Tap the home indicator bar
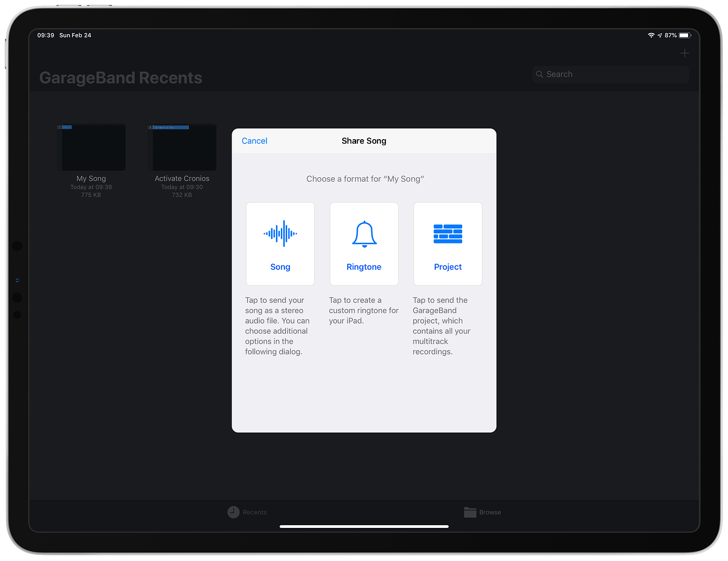The width and height of the screenshot is (728, 561). click(x=364, y=526)
